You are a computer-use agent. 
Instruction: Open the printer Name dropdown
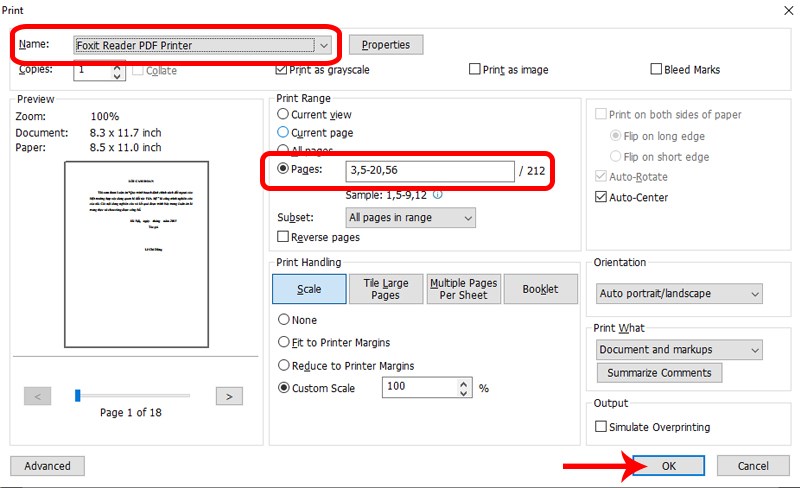pyautogui.click(x=323, y=45)
